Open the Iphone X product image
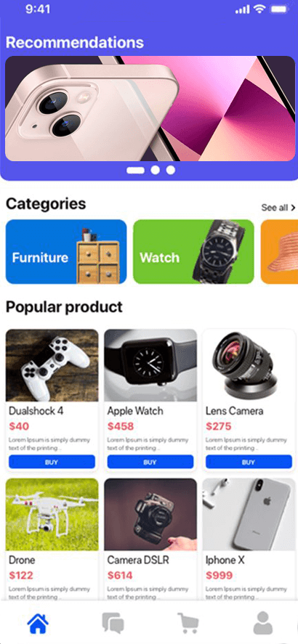This screenshot has height=644, width=298. pos(249,514)
